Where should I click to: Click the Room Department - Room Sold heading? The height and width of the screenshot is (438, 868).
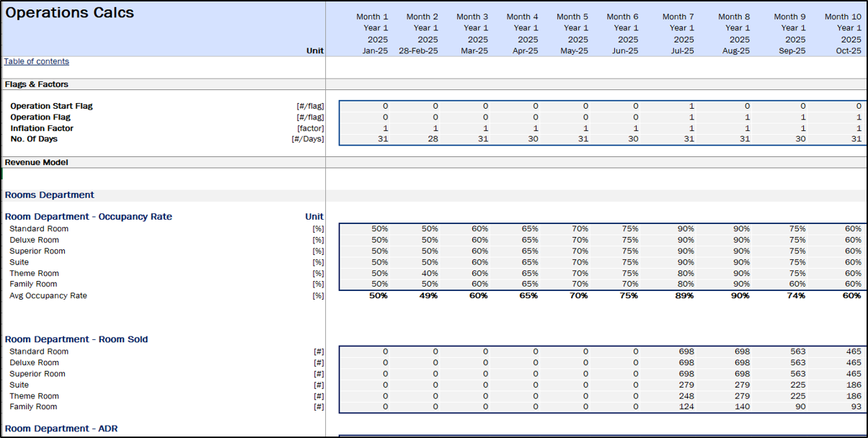pyautogui.click(x=76, y=339)
